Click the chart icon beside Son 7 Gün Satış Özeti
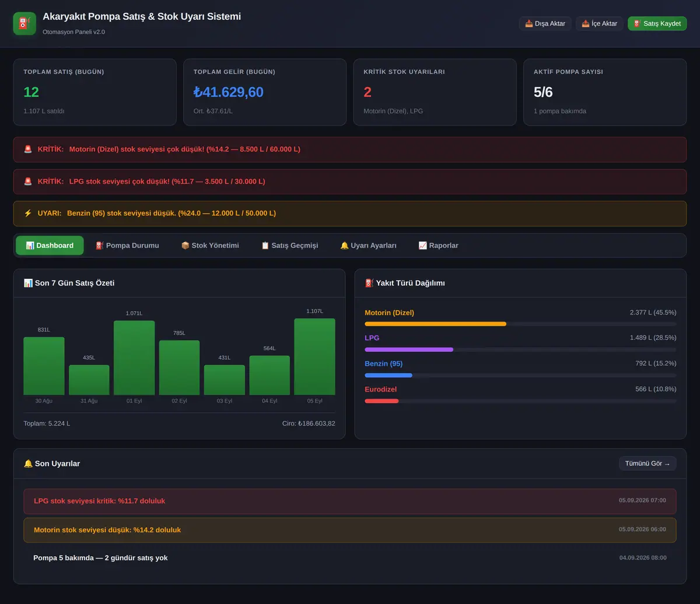The height and width of the screenshot is (604, 700). 28,283
